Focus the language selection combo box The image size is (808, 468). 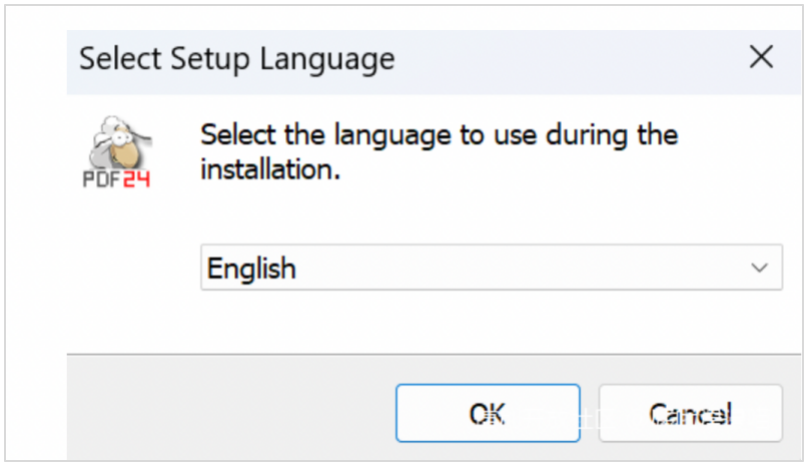click(x=491, y=268)
